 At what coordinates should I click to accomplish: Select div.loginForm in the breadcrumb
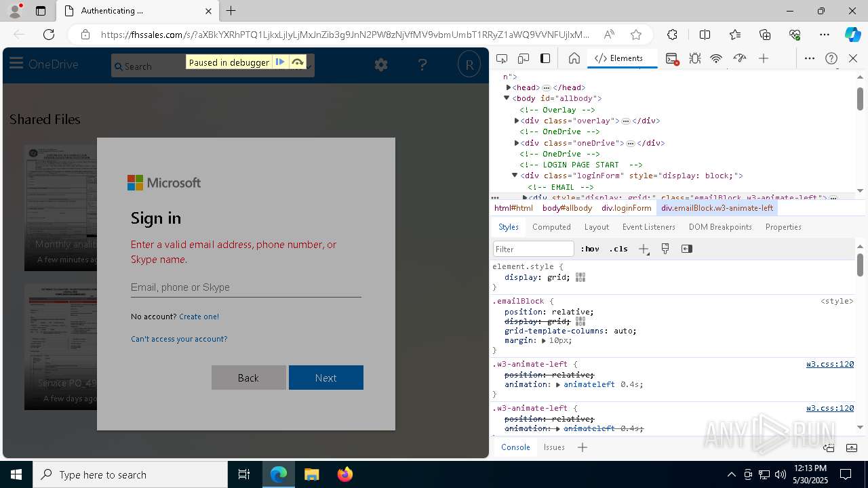click(x=627, y=208)
